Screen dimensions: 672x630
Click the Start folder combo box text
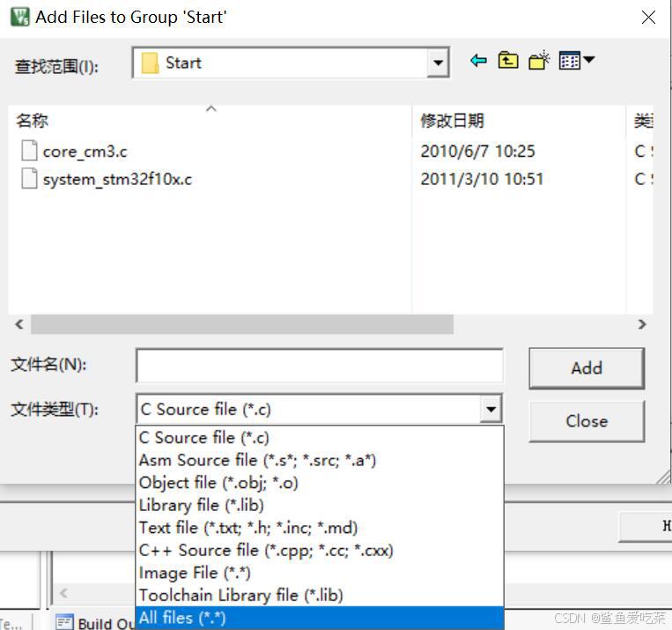[183, 63]
